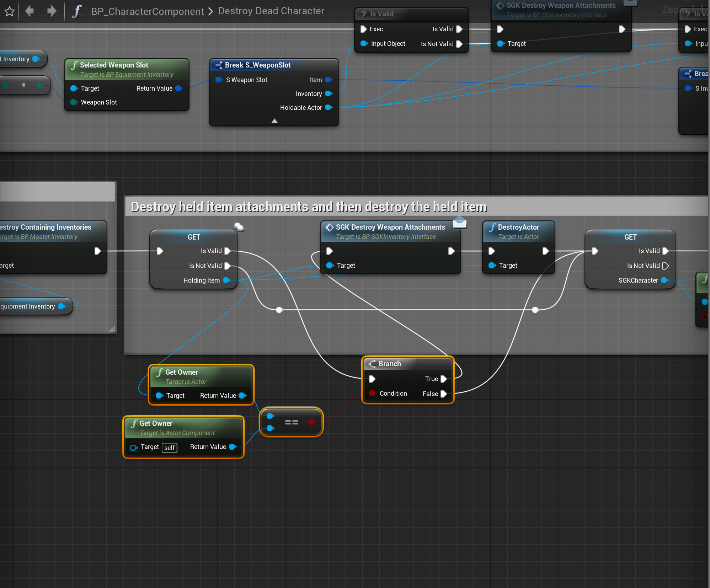Screen dimensions: 710x588
Task: Click the Holding Item output pin
Action: click(x=226, y=280)
